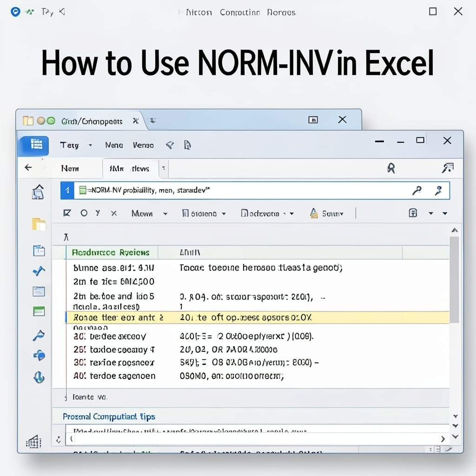Image resolution: width=476 pixels, height=476 pixels.
Task: Close the Grdi/Gnonppeets background tab
Action: 136,121
